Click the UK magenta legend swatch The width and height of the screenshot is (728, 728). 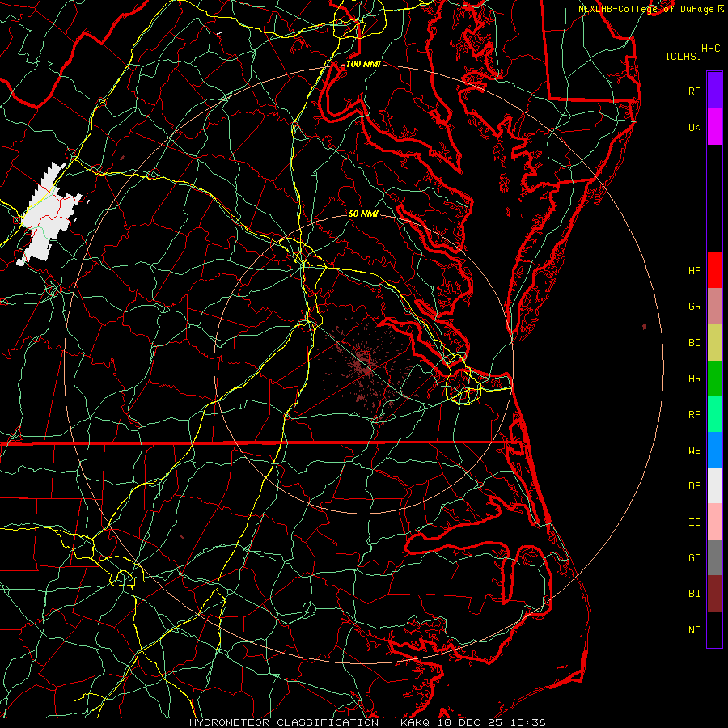click(x=714, y=126)
